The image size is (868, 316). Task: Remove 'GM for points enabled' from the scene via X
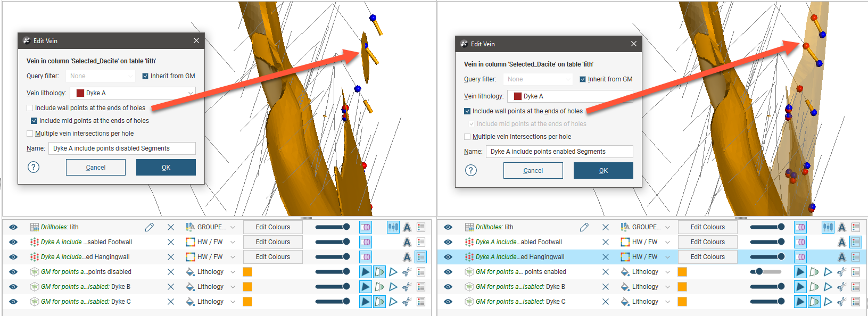pos(606,272)
